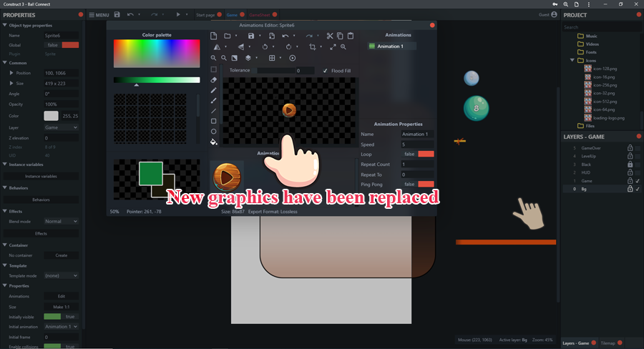The image size is (644, 349).
Task: Select the rectangular selection tool
Action: pos(214,69)
